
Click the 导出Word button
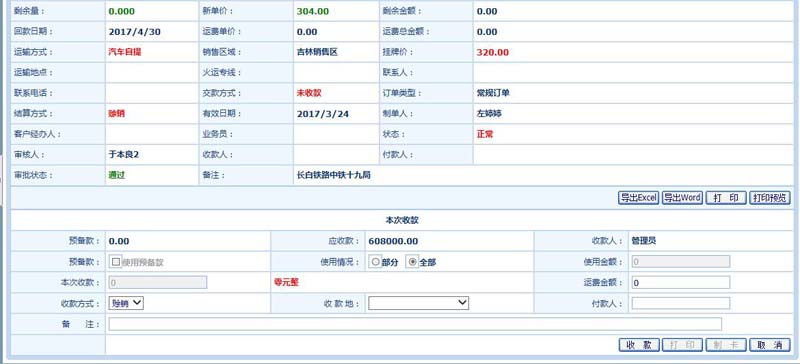click(682, 198)
